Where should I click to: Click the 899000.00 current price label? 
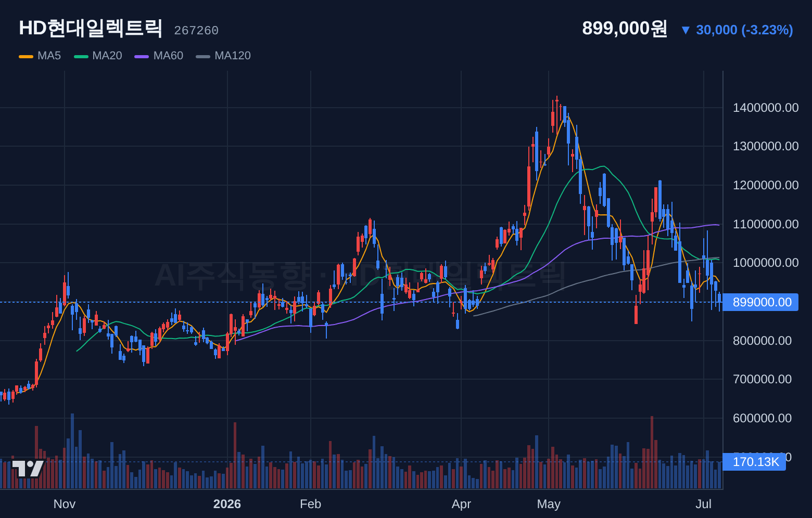tap(761, 302)
